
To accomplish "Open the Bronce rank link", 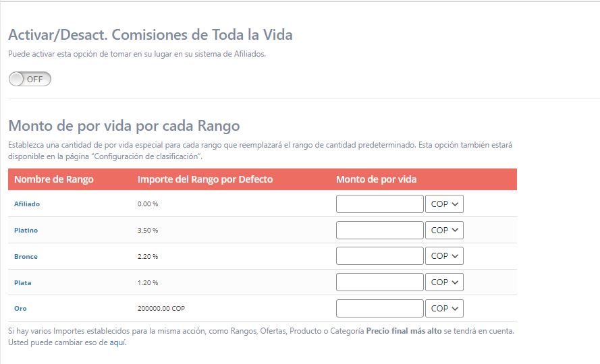I will pos(26,257).
